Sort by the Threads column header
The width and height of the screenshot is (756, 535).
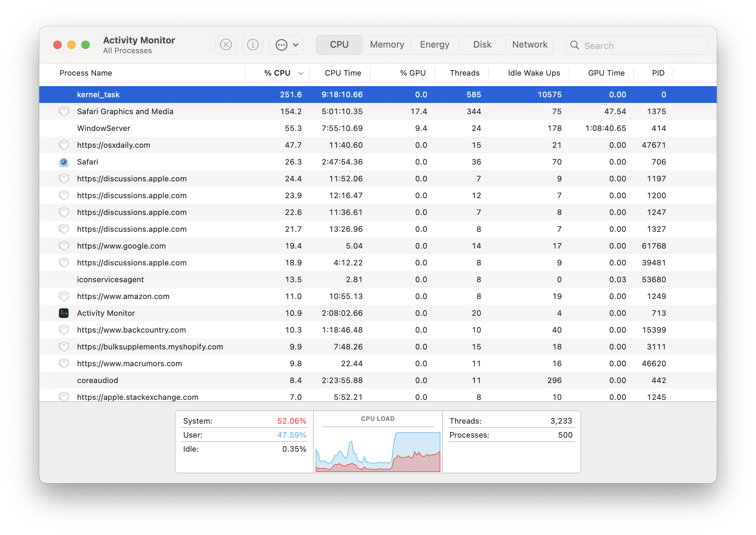click(464, 73)
